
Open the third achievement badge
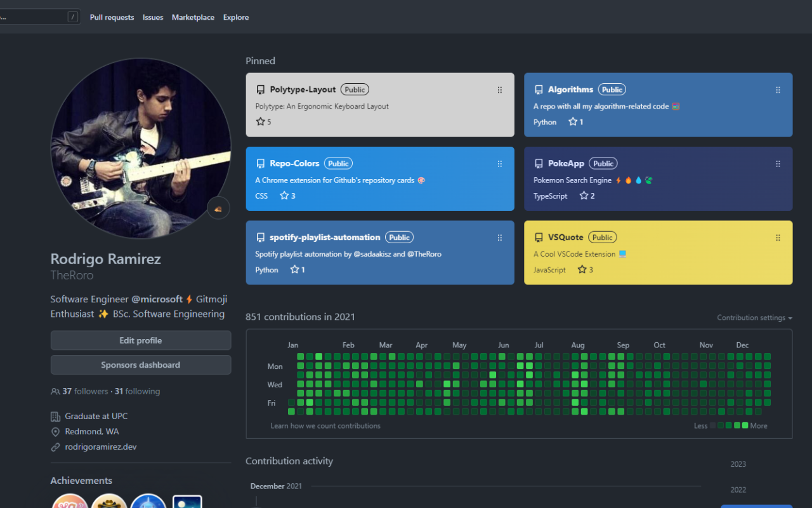148,501
